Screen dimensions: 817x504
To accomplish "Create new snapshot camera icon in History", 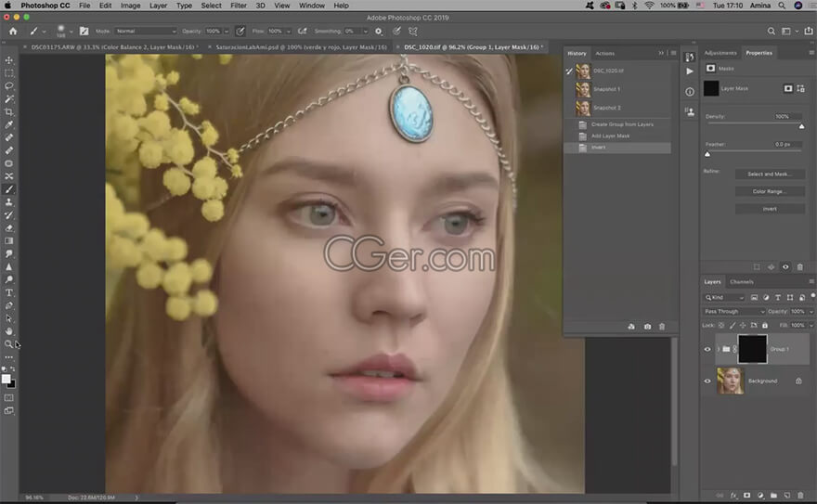I will click(647, 327).
